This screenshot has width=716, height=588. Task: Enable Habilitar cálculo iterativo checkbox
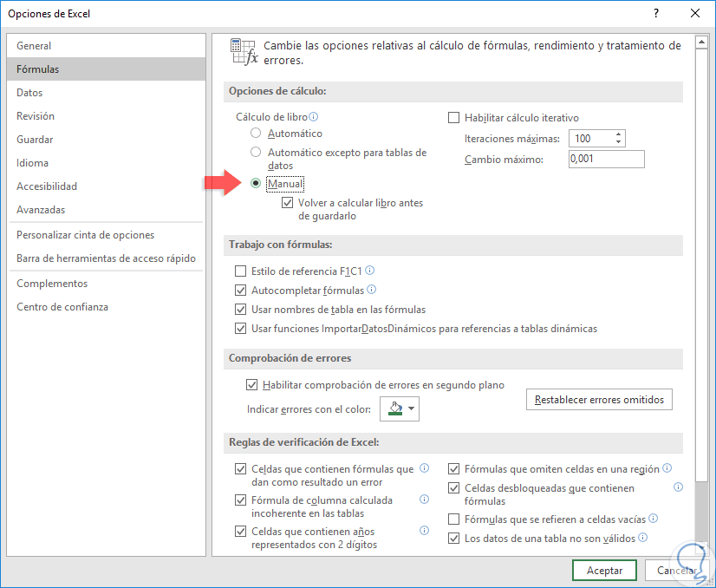[453, 117]
